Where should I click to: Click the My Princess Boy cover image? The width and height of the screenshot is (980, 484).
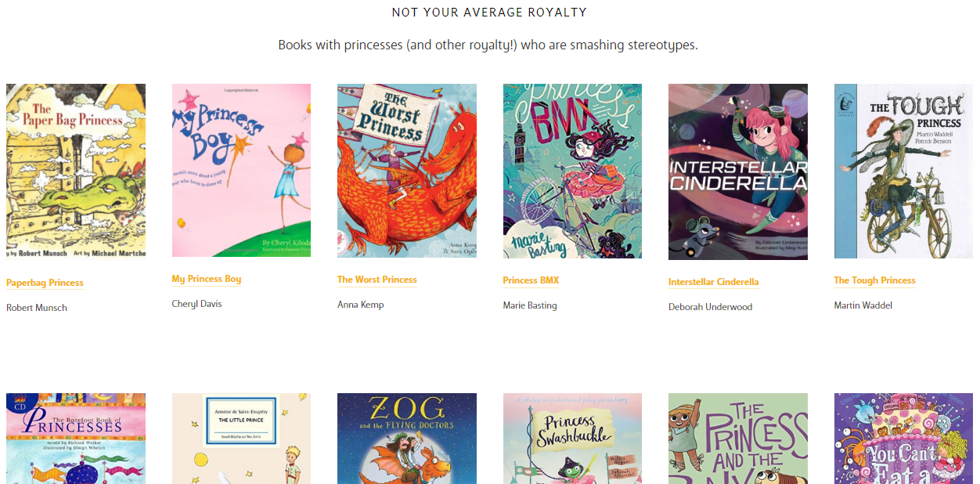click(x=241, y=170)
